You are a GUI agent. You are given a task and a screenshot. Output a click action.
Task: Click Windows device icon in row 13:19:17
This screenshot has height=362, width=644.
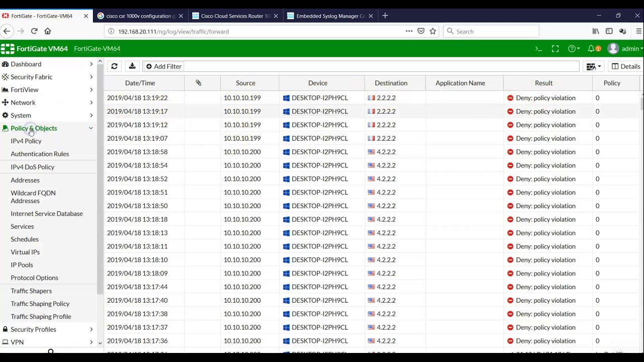coord(286,112)
